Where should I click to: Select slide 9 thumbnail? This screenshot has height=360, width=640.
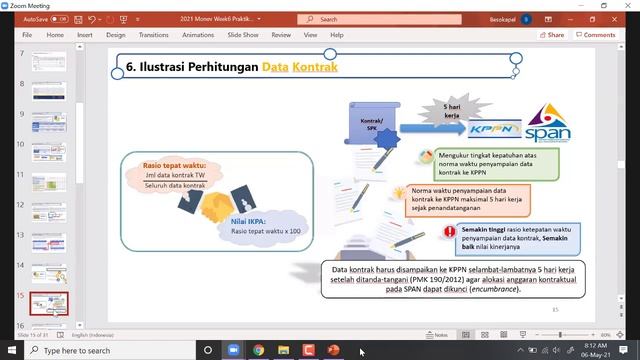[49, 122]
